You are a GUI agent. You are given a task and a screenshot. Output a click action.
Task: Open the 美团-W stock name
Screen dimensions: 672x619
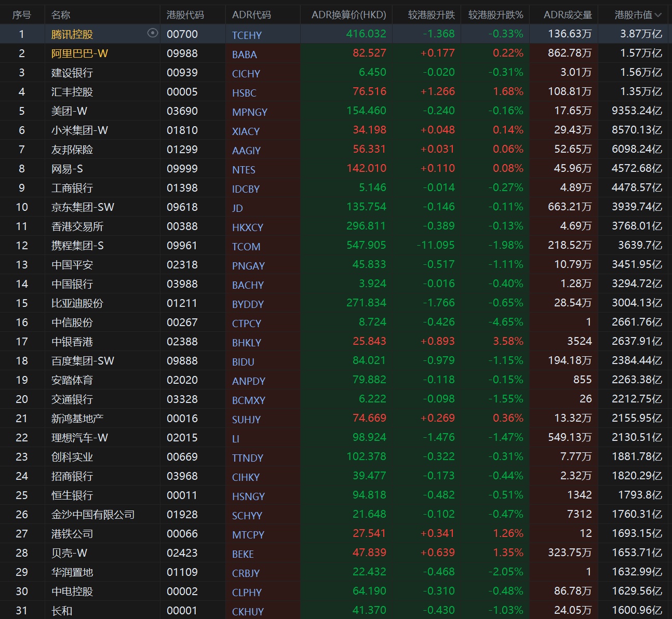pyautogui.click(x=69, y=111)
